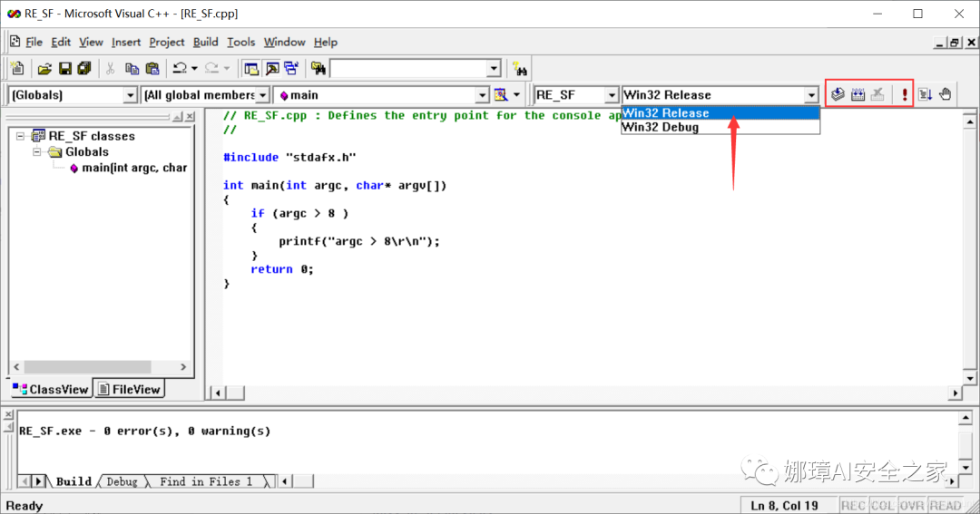Select Win32 Debug from the list
Screen dimensions: 980x514
[720, 127]
